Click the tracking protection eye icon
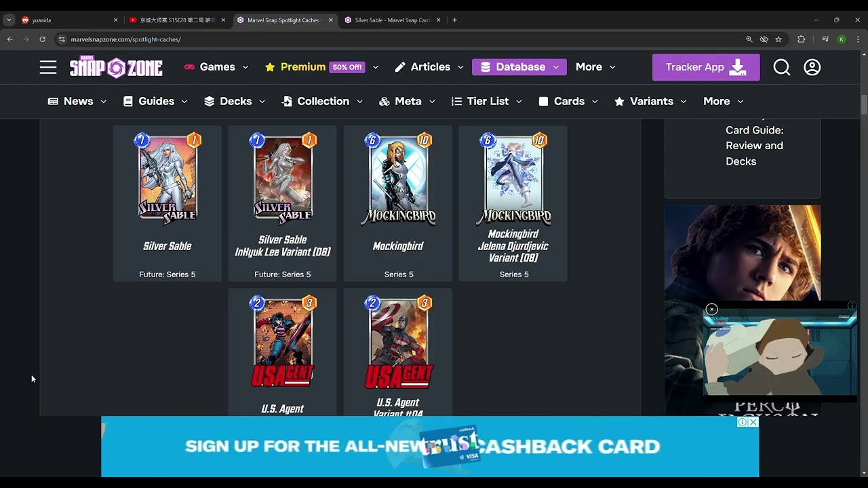 [x=764, y=39]
